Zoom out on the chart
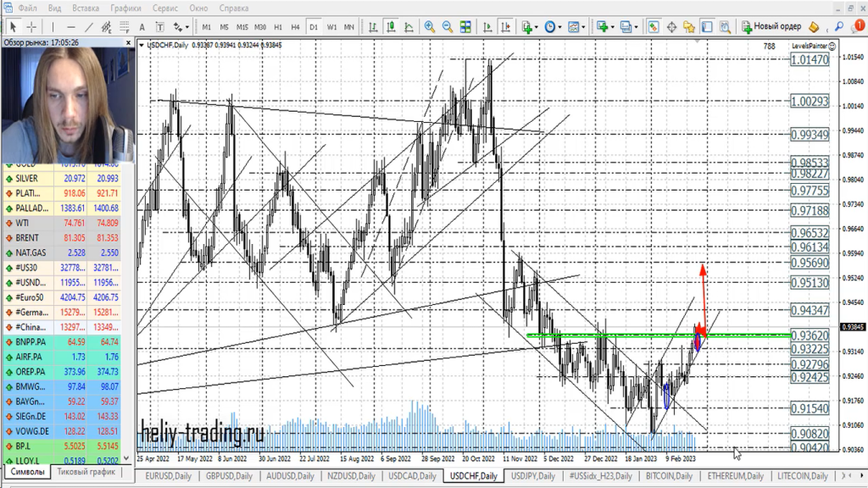The image size is (868, 488). pyautogui.click(x=448, y=27)
